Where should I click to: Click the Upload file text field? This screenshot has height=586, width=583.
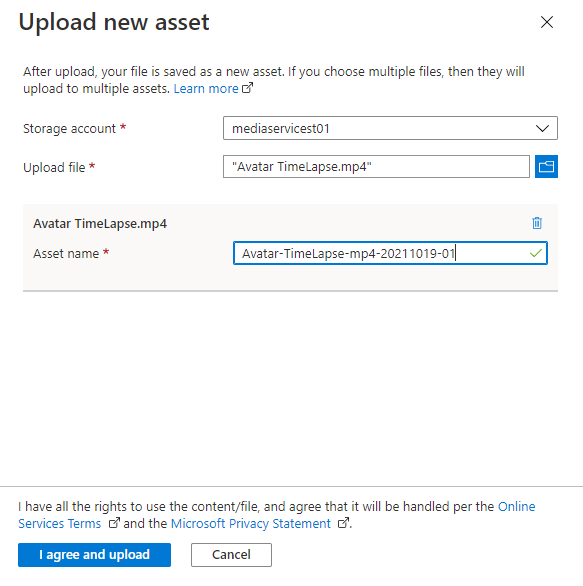(x=376, y=167)
